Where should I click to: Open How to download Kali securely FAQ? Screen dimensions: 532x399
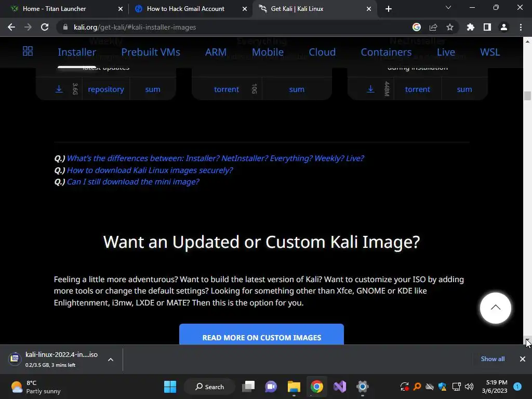coord(150,170)
